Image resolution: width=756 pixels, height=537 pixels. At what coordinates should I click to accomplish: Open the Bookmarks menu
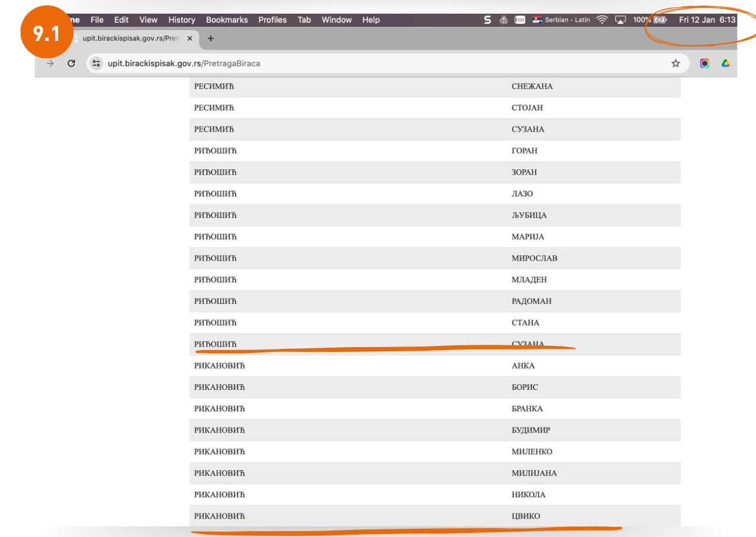[227, 20]
